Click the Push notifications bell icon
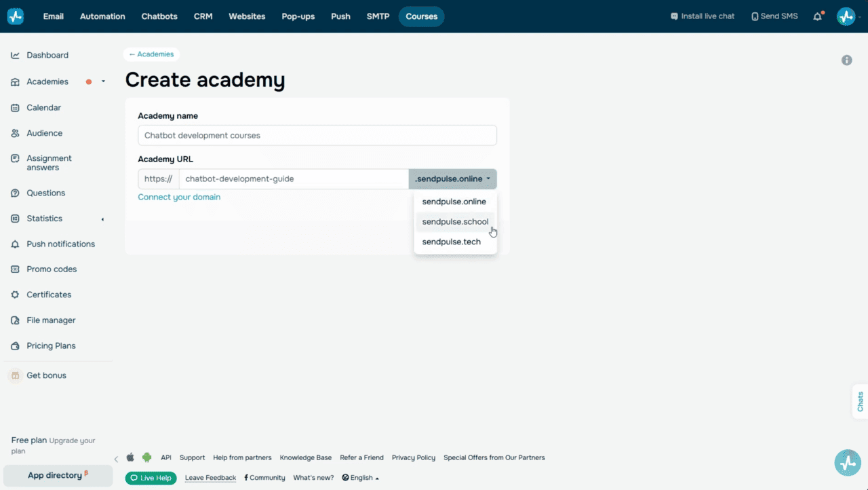The height and width of the screenshot is (490, 868). coord(15,244)
